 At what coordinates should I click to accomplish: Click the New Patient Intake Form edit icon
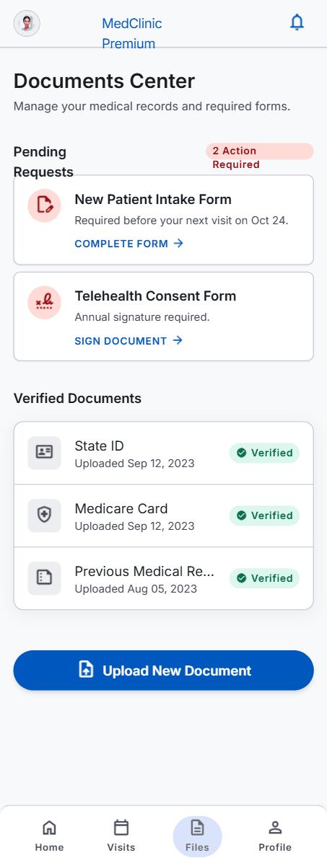coord(44,205)
